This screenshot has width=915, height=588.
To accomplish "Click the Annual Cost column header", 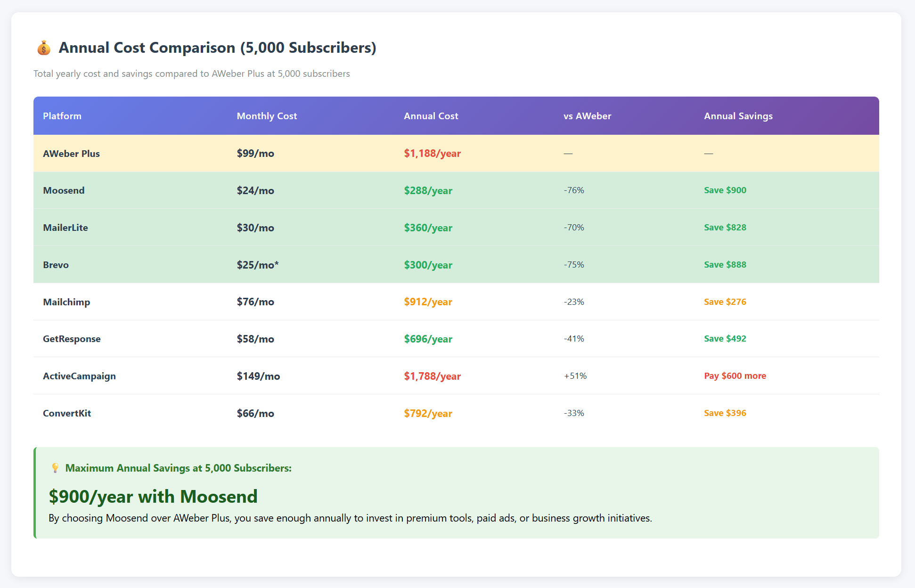I will point(431,116).
